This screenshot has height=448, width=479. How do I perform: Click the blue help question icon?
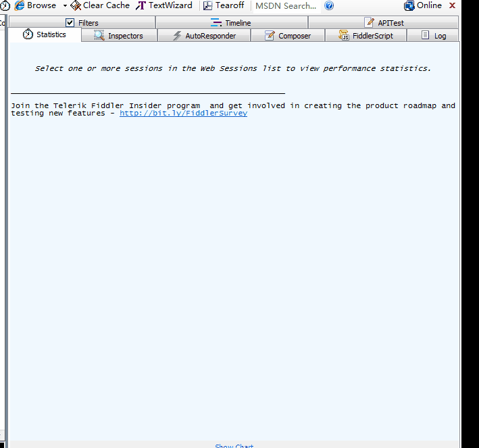point(329,5)
